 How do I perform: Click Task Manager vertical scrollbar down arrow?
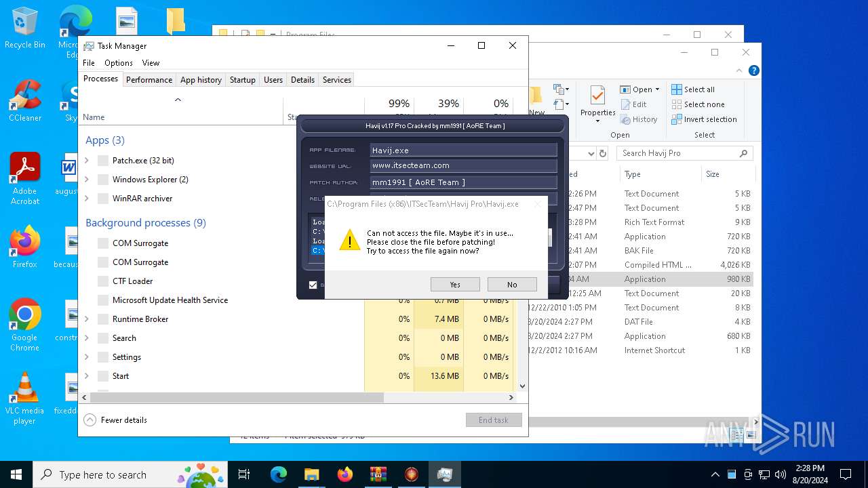[522, 386]
